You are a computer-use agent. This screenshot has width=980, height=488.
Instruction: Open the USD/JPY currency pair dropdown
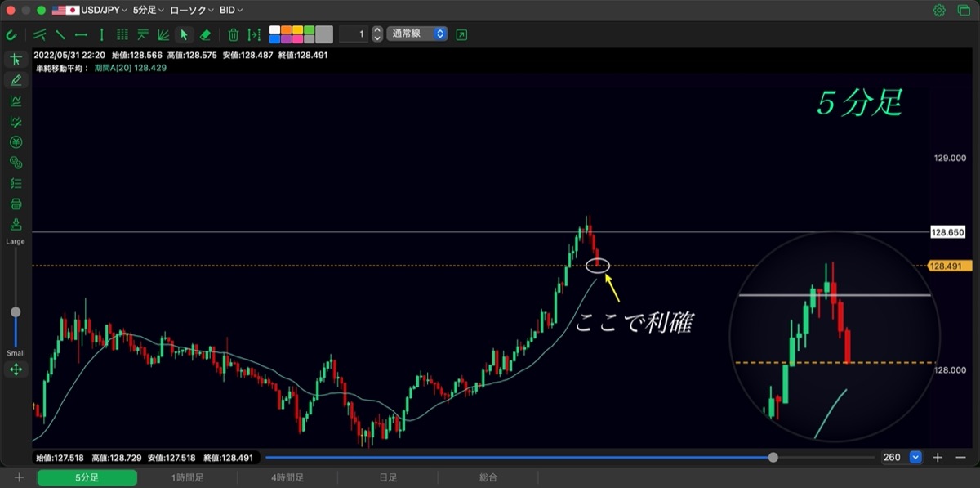click(x=90, y=11)
